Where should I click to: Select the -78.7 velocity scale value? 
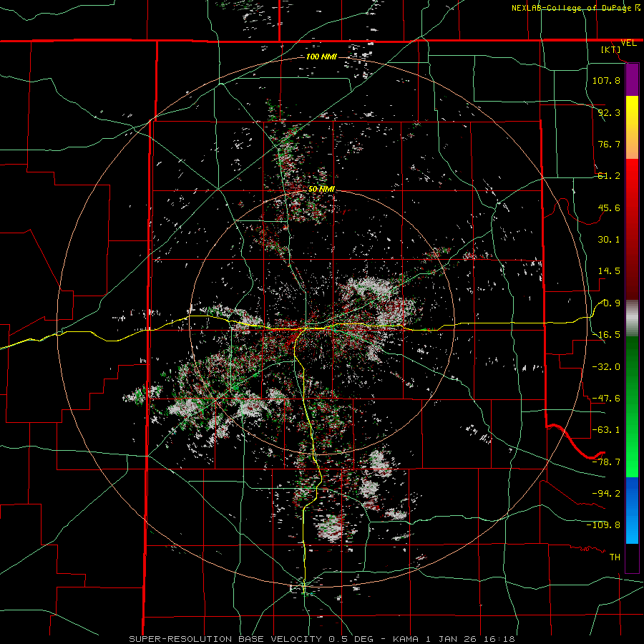pos(606,462)
